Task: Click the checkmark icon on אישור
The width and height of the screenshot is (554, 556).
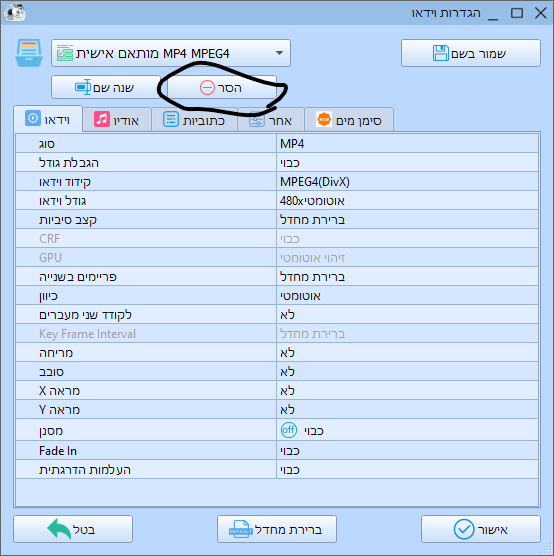Action: (x=464, y=529)
